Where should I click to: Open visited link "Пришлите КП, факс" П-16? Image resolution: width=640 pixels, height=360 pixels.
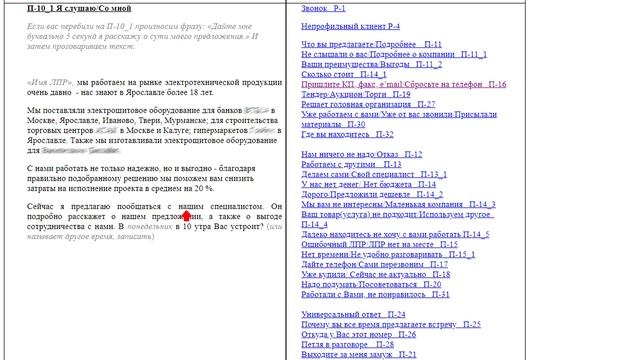404,84
